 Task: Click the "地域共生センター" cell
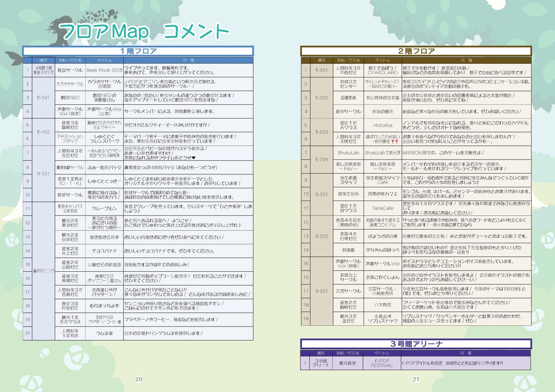pyautogui.click(x=348, y=84)
